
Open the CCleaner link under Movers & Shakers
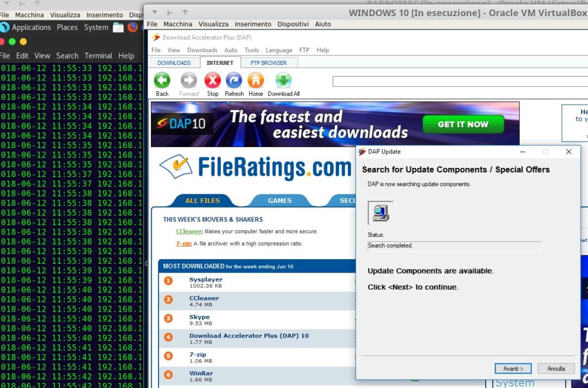[189, 232]
